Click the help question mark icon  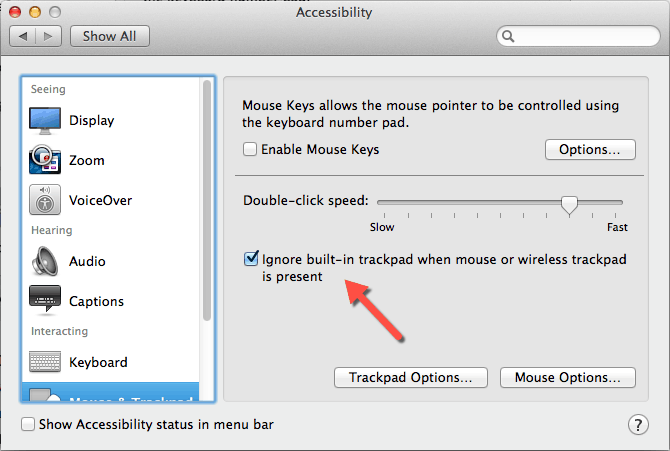(x=638, y=424)
